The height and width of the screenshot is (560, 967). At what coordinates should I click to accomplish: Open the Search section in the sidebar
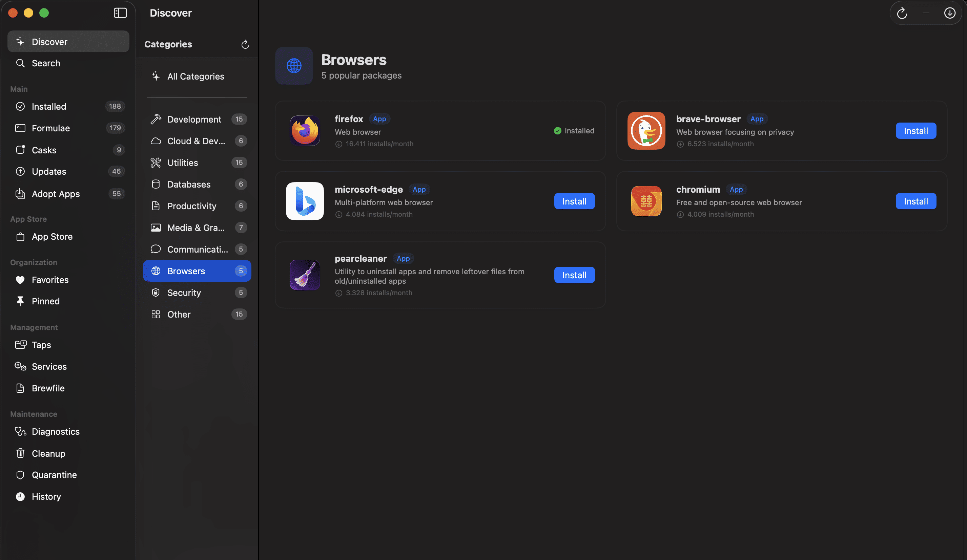click(46, 63)
